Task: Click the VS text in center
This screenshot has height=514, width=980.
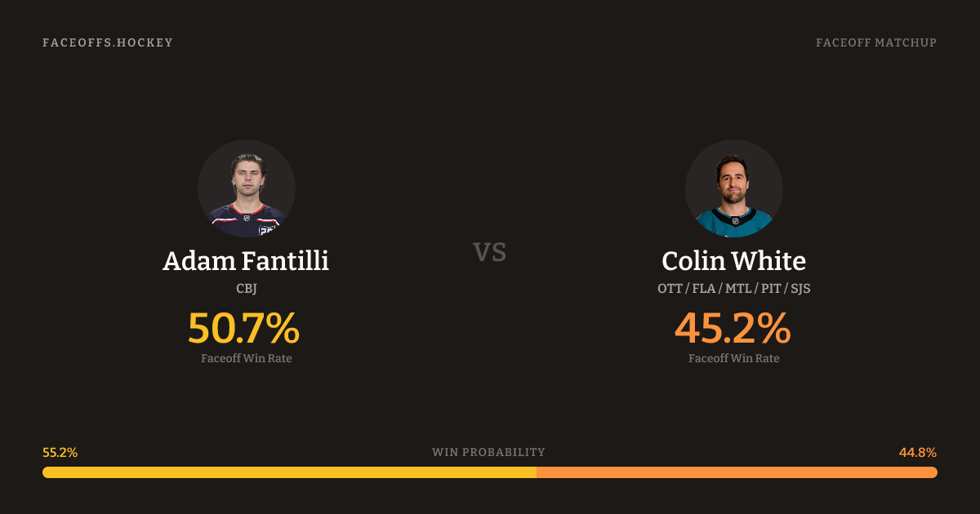Action: pyautogui.click(x=489, y=252)
